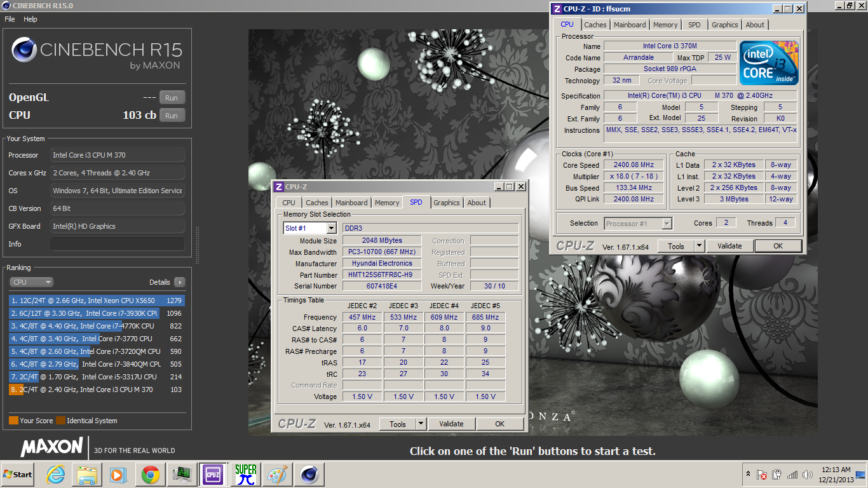Select Core i3 M 370 ranking row
The height and width of the screenshot is (488, 868).
[96, 390]
